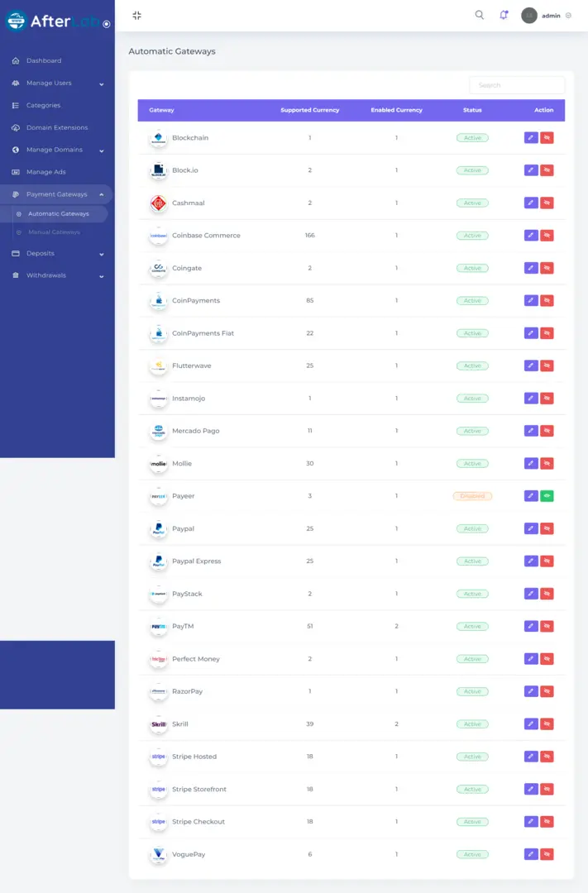Open the Manage Ads menu item
Viewport: 588px width, 893px height.
click(x=45, y=172)
